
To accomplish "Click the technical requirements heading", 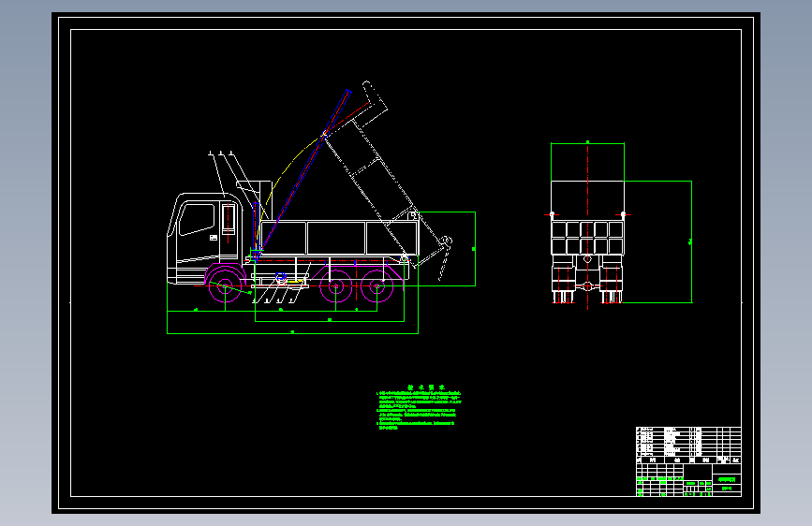I will (x=426, y=387).
